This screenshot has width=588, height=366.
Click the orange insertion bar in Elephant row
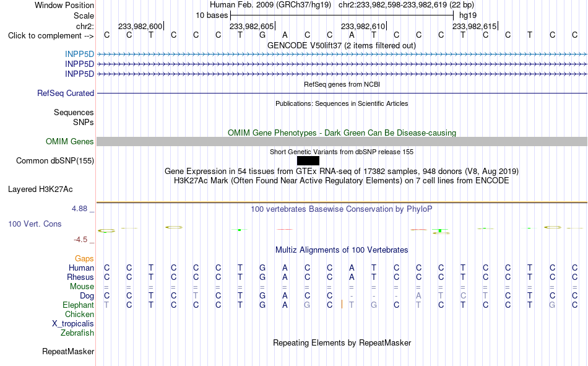pyautogui.click(x=342, y=305)
